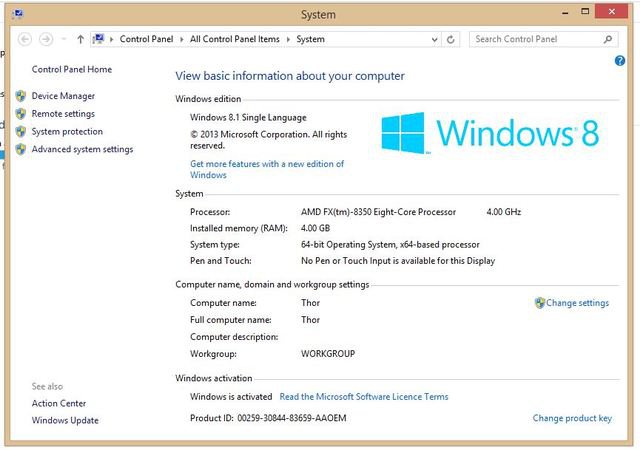Click Windows is activated text
Screen dimensions: 640x450
[x=231, y=397]
